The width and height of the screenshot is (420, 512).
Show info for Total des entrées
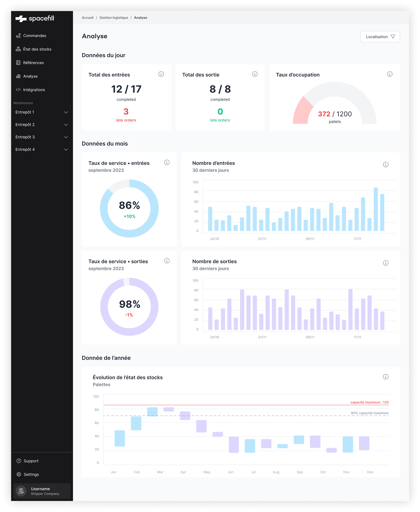click(x=161, y=74)
